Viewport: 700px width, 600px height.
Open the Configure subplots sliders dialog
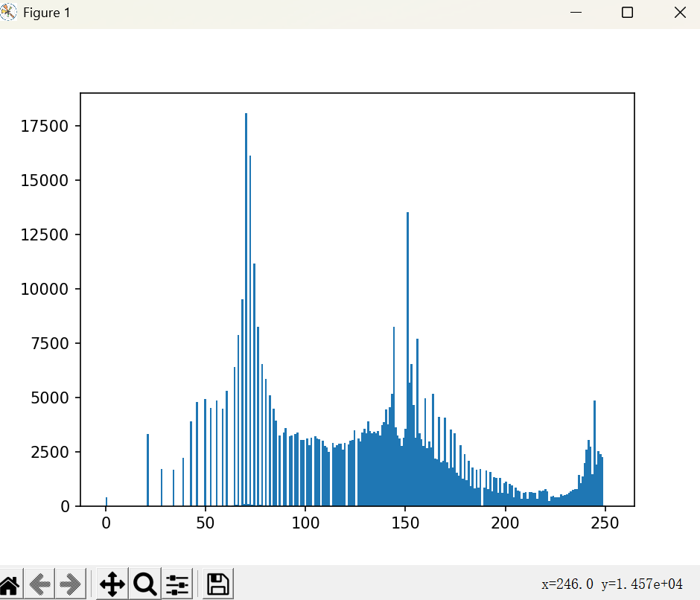[177, 584]
